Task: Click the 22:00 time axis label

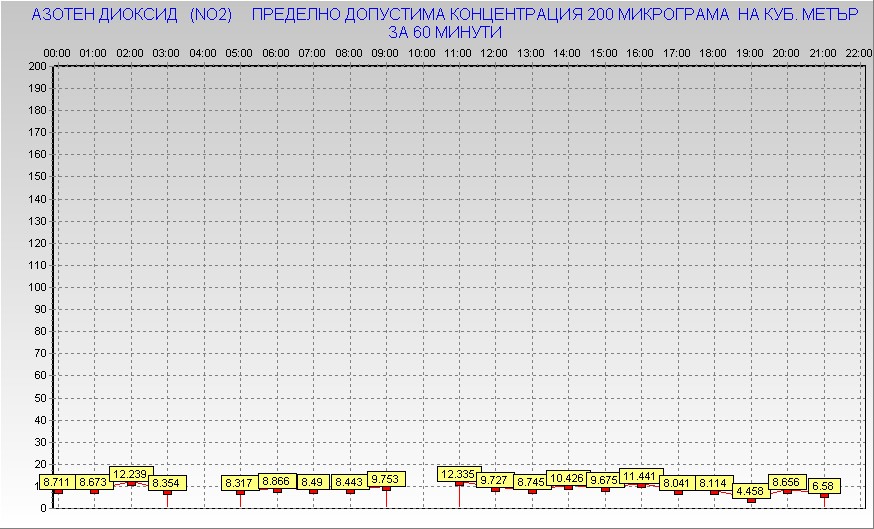Action: [x=858, y=52]
